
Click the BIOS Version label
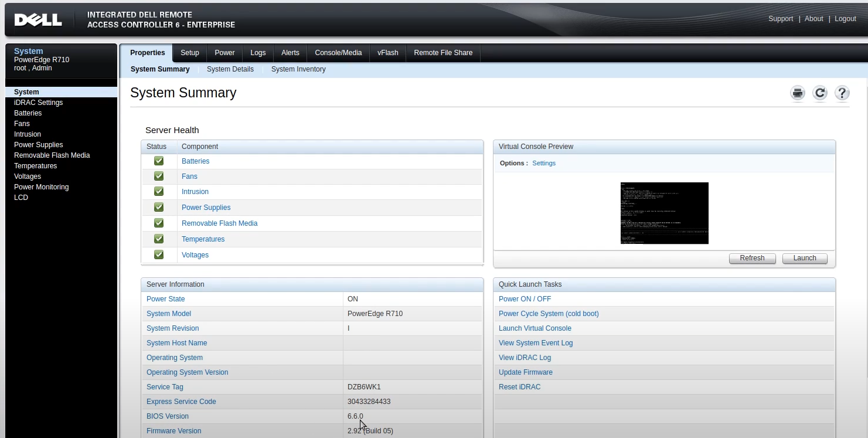coord(168,416)
